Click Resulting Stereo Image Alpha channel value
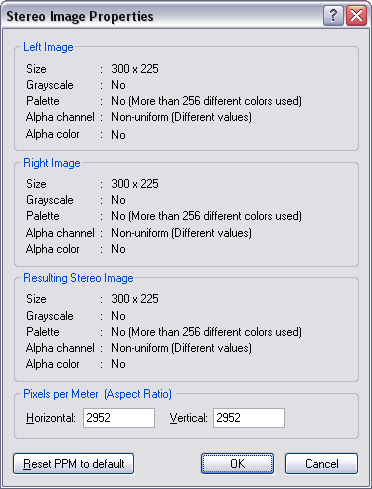Image resolution: width=372 pixels, height=489 pixels. click(x=181, y=348)
